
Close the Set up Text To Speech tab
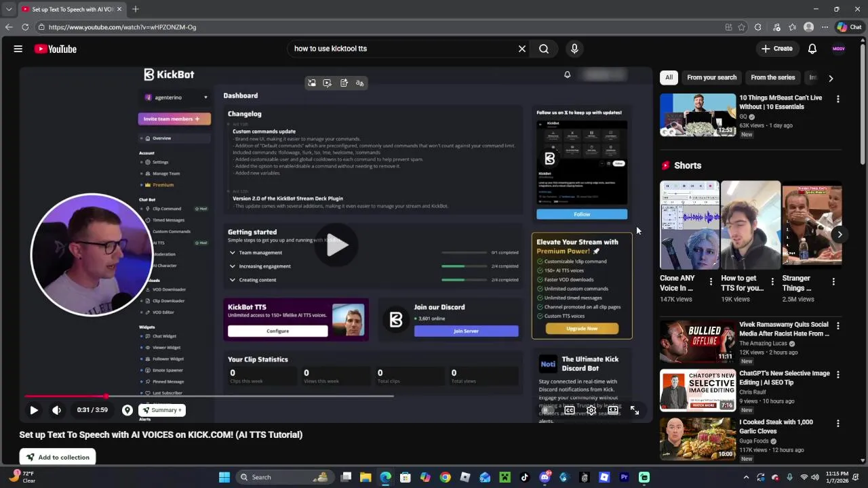(x=119, y=9)
